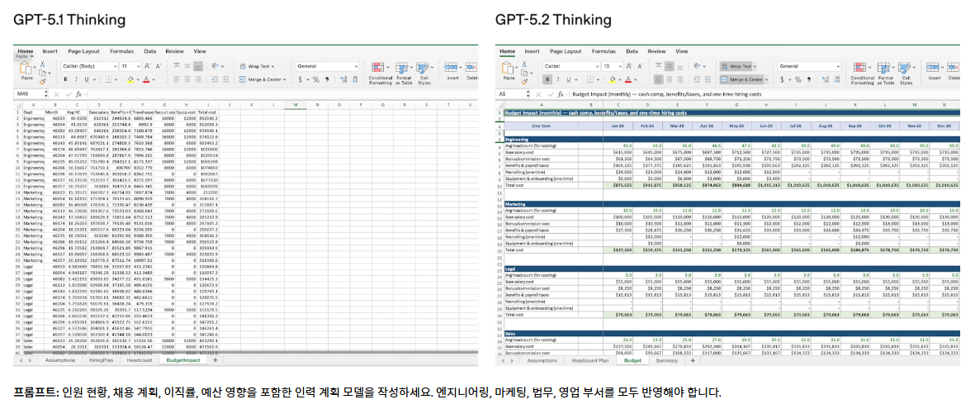Click red font color button in left spreadsheet
This screenshot has height=409, width=980.
(146, 79)
